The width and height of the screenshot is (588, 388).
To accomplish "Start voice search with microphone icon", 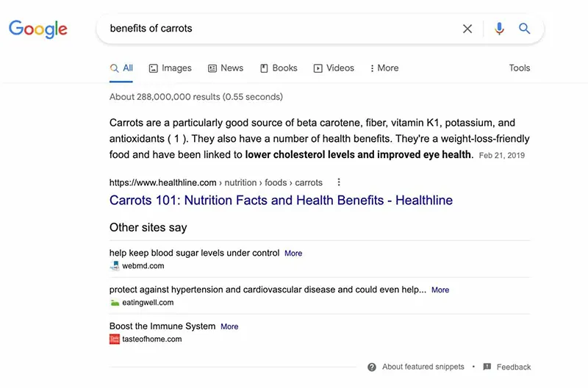I will (x=500, y=29).
